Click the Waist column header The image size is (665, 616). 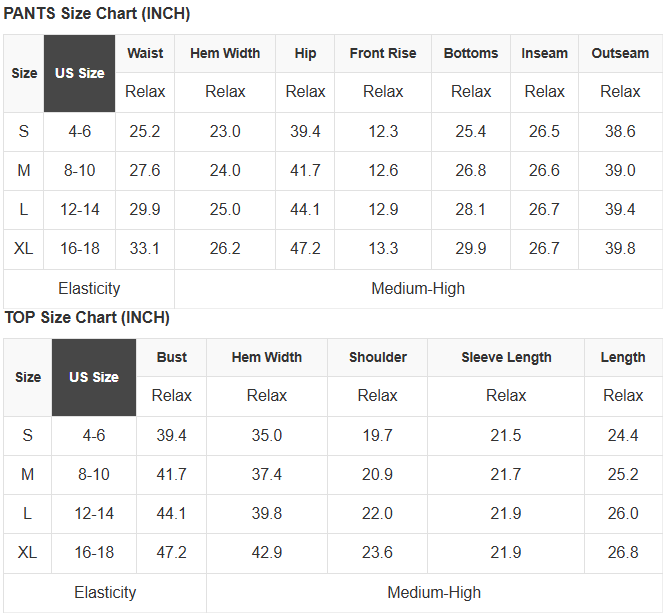click(145, 53)
